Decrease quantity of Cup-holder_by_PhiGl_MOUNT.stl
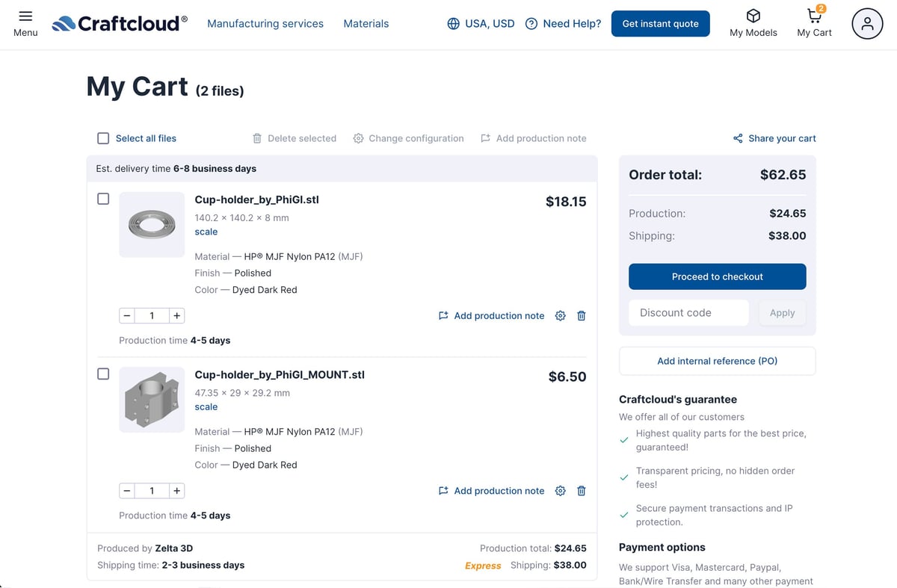Viewport: 897px width, 588px height. [x=127, y=491]
